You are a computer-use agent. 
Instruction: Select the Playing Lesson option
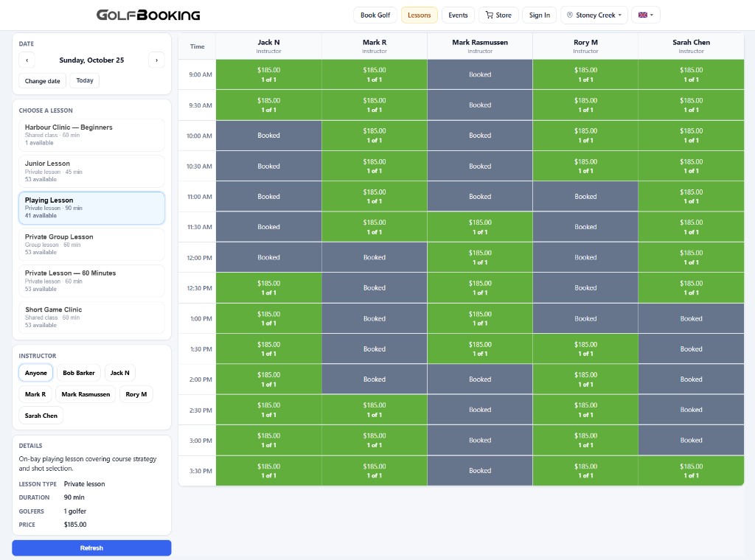[91, 208]
